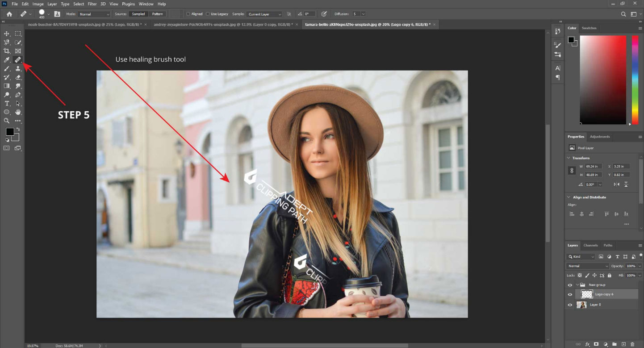
Task: Open the brush preset picker arrow
Action: [48, 14]
